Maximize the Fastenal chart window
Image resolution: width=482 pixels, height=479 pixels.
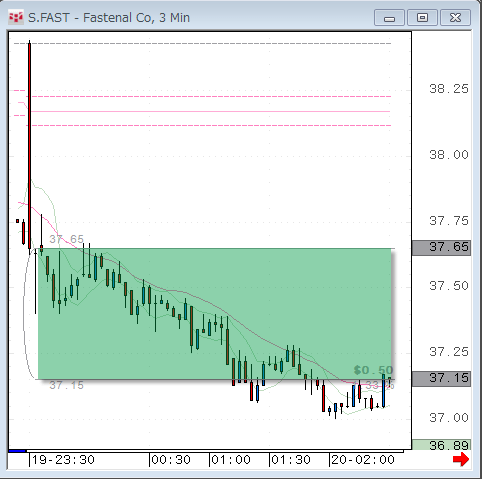[x=422, y=18]
